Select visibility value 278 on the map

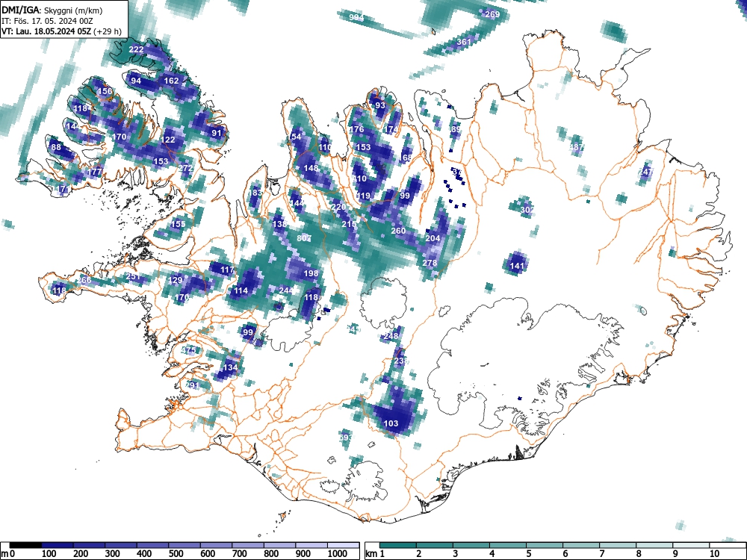pyautogui.click(x=430, y=262)
